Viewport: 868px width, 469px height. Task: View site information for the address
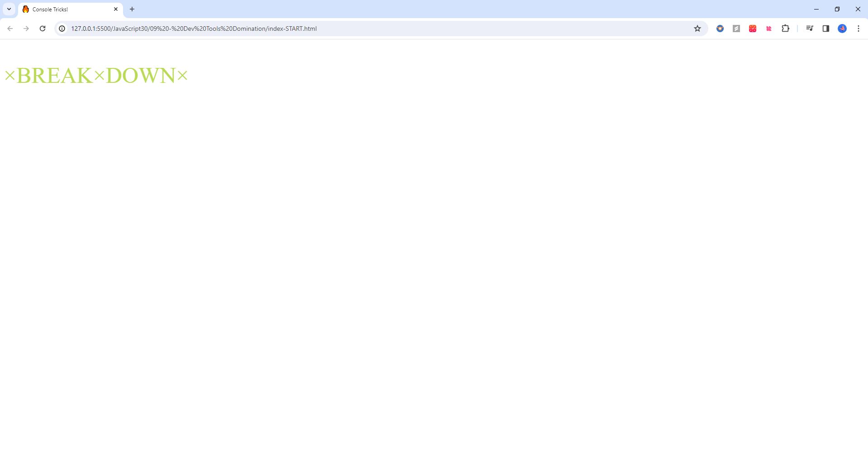point(62,29)
